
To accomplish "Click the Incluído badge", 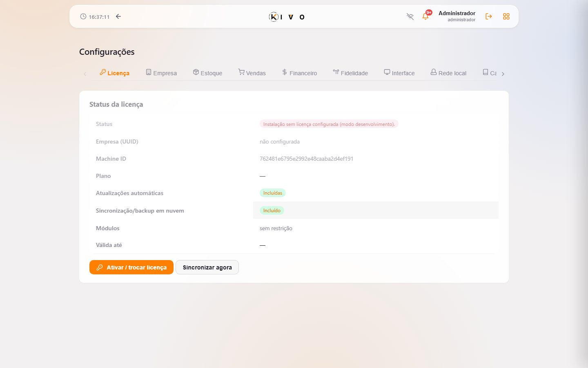I will [272, 211].
